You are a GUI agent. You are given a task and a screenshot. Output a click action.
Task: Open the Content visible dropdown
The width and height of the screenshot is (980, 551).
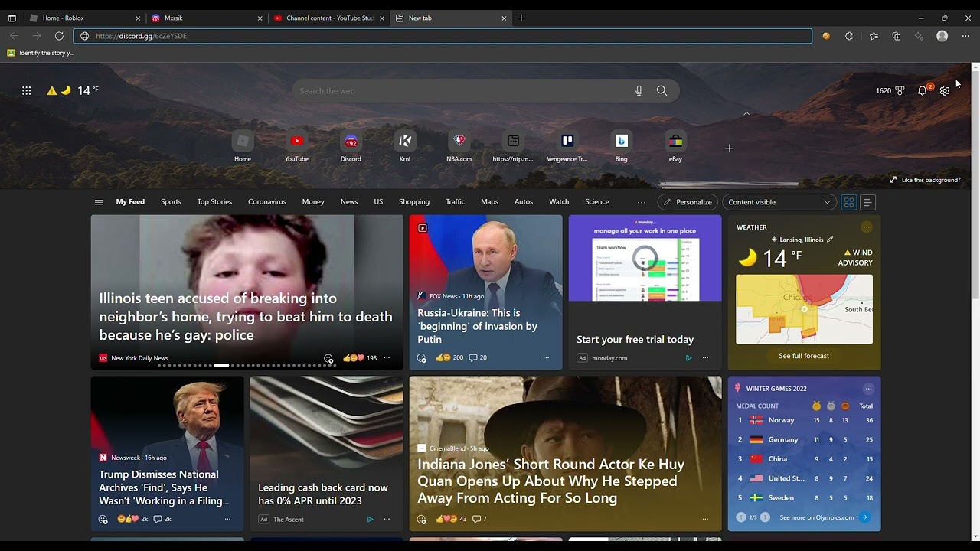coord(779,202)
